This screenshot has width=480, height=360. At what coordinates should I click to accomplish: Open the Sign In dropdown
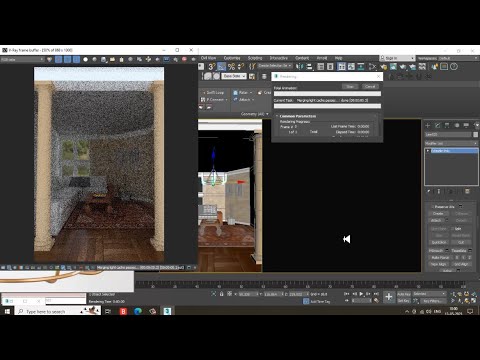click(397, 58)
